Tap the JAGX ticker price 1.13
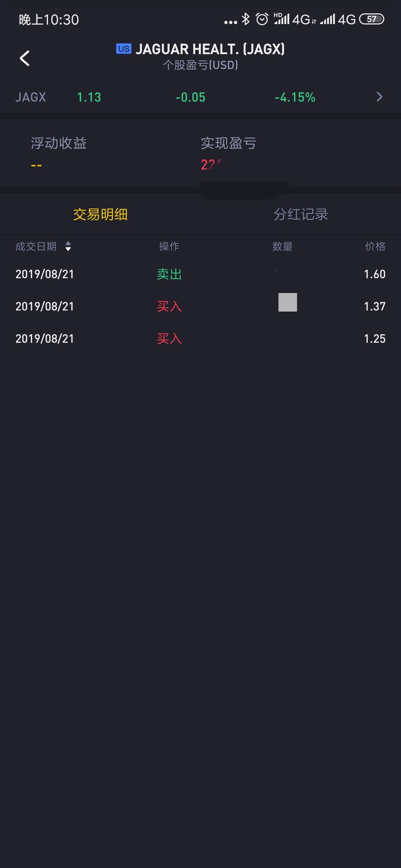The image size is (401, 868). tap(89, 97)
